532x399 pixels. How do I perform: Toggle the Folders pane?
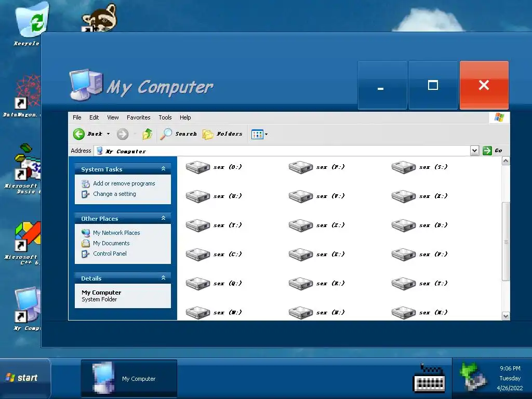(222, 134)
